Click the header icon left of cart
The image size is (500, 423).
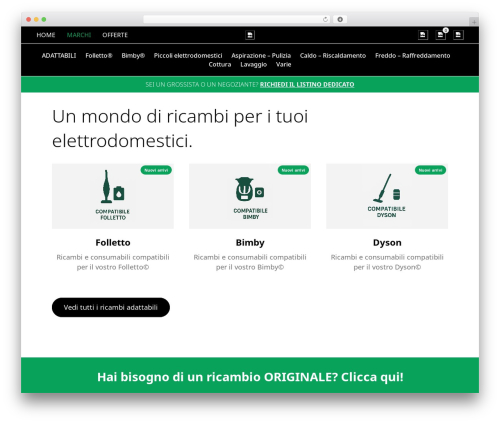pyautogui.click(x=423, y=35)
